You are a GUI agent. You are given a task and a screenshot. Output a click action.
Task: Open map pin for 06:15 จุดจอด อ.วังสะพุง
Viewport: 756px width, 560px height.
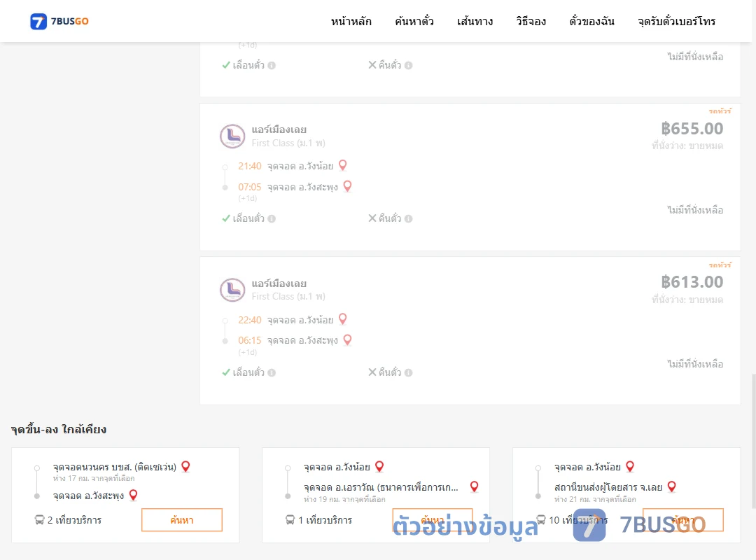click(x=347, y=340)
